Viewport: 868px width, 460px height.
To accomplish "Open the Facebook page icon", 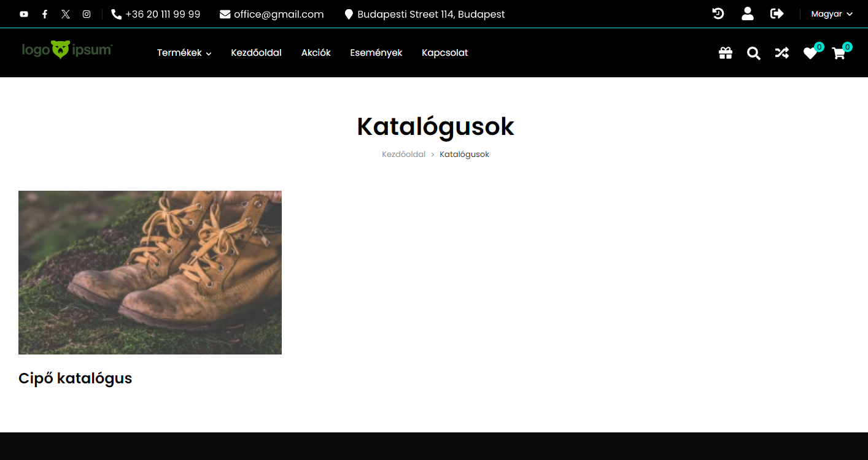I will pos(44,13).
